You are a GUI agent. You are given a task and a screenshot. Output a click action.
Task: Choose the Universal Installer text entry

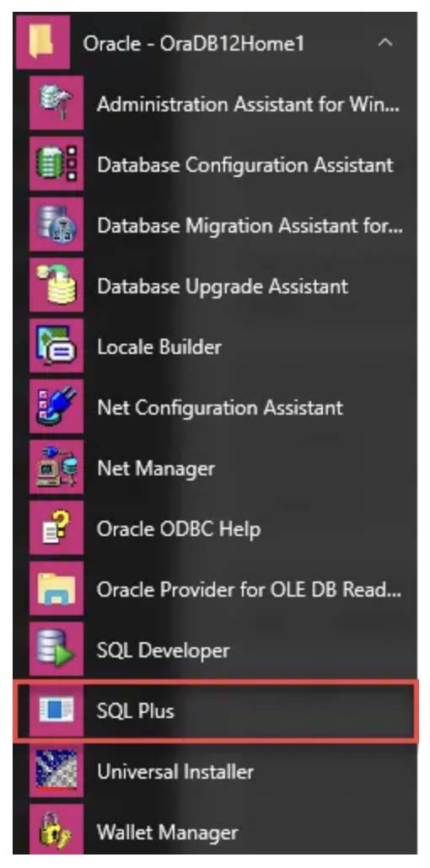175,771
